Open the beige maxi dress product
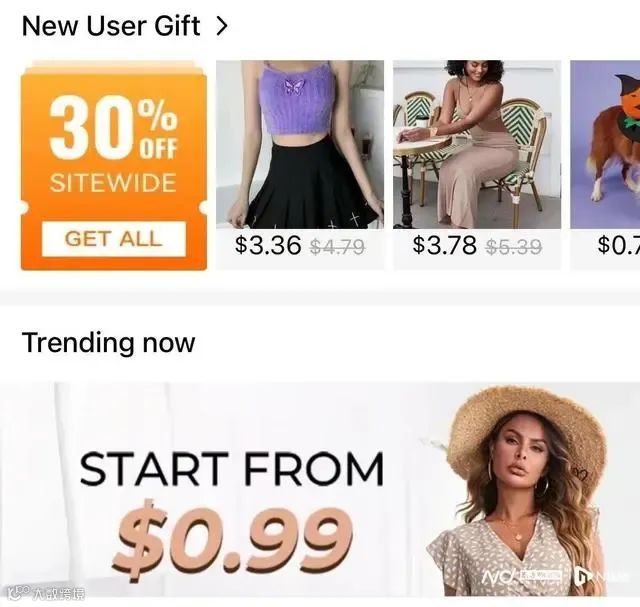The image size is (640, 607). click(x=477, y=144)
